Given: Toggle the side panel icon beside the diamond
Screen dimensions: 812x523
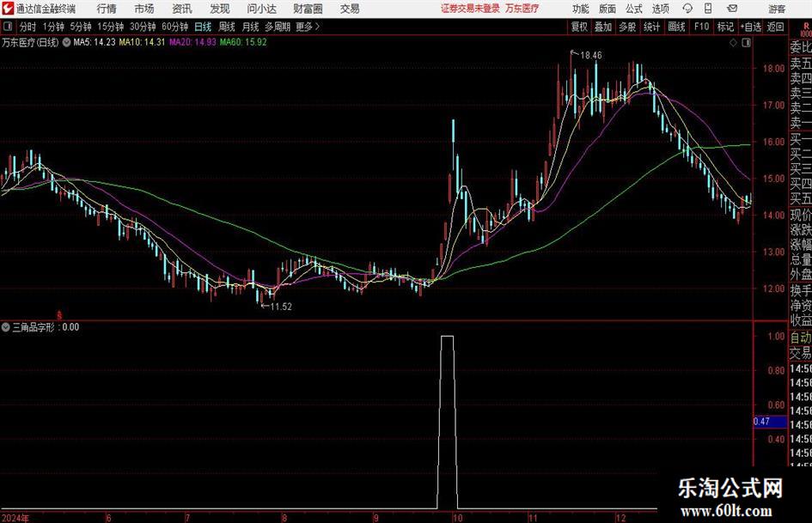Looking at the screenshot, I should coord(746,43).
